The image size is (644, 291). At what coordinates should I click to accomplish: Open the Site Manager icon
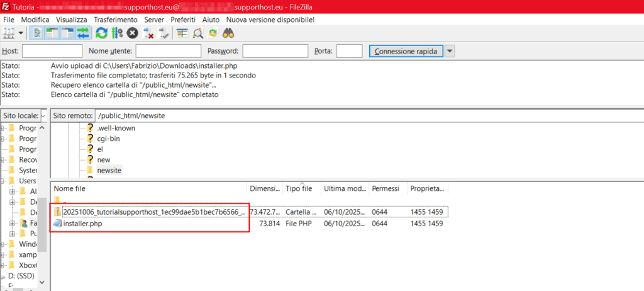[8, 33]
